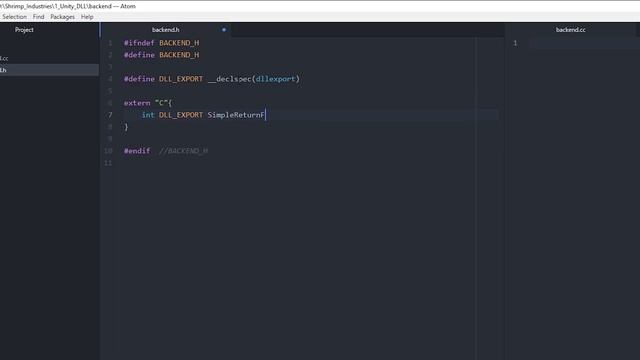Switch to the backend.h tab

pyautogui.click(x=165, y=30)
